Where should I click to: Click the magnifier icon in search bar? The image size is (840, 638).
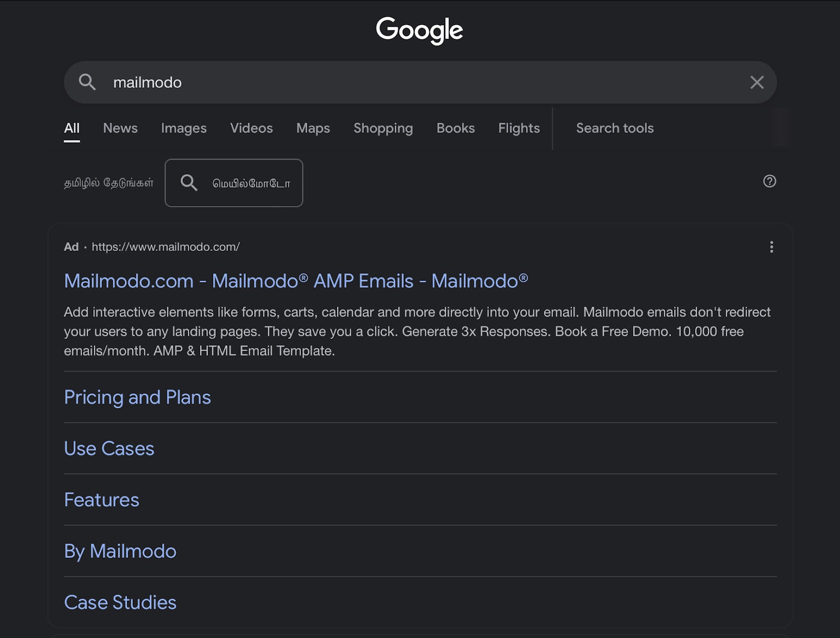coord(87,82)
